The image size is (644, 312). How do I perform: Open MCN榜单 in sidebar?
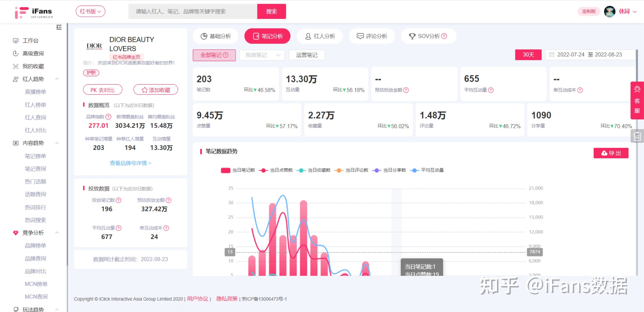tap(36, 284)
